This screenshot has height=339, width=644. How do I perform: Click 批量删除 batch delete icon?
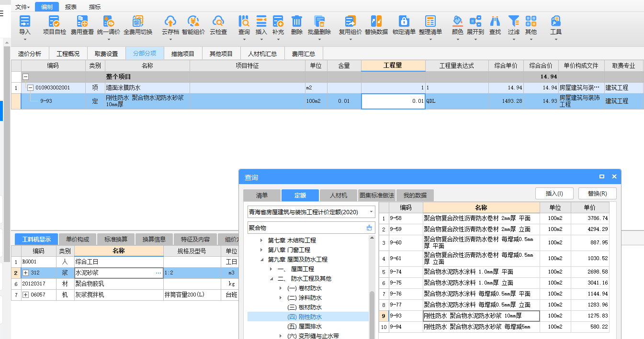click(319, 21)
